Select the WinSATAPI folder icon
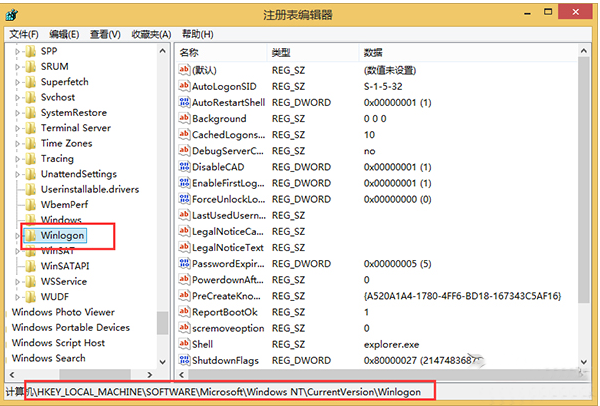The width and height of the screenshot is (600, 406). 31,266
